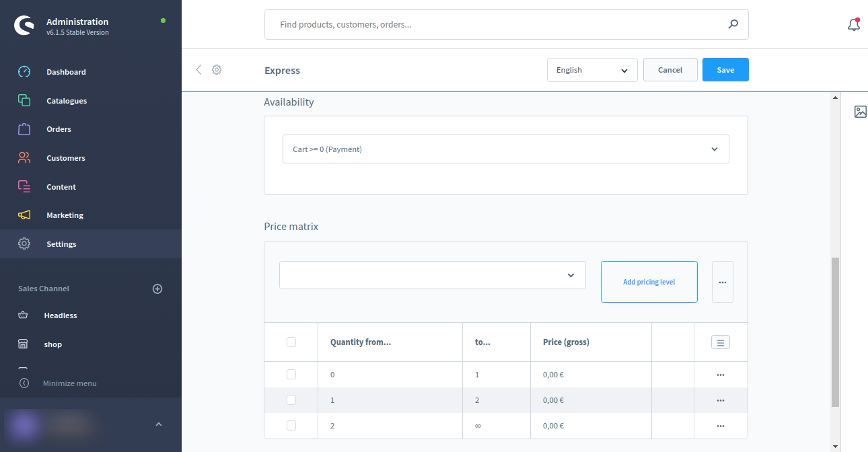Click the search magnifier icon

coord(733,24)
